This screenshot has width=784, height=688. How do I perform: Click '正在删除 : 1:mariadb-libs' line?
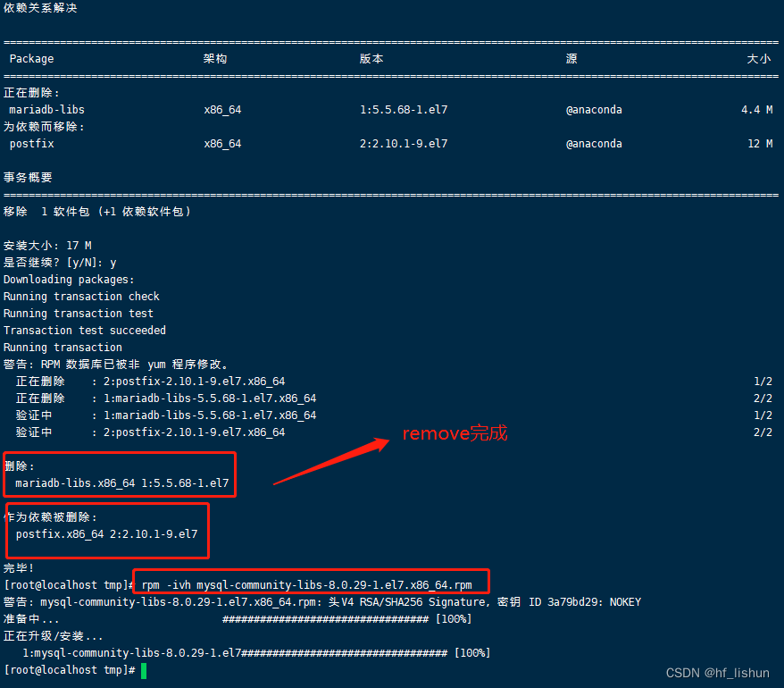pos(166,399)
